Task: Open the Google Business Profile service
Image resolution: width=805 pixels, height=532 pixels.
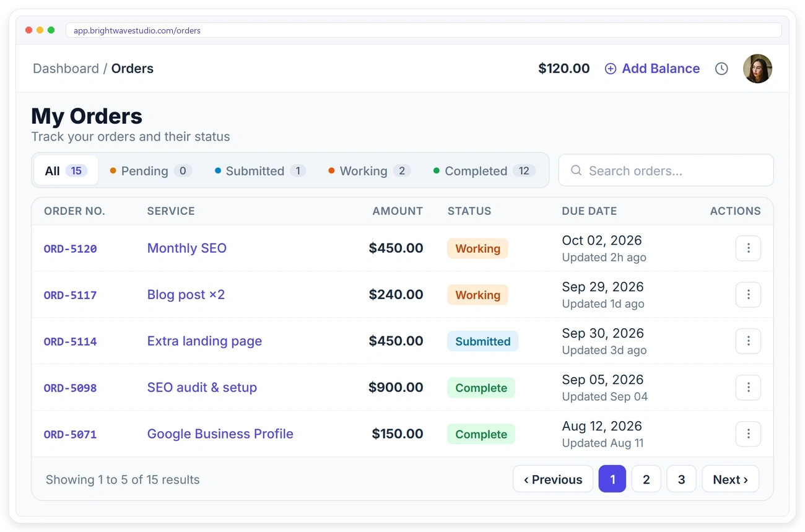Action: point(220,434)
